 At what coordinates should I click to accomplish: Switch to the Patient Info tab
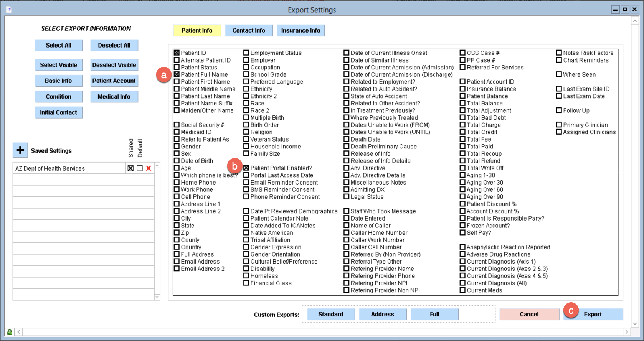[x=197, y=30]
